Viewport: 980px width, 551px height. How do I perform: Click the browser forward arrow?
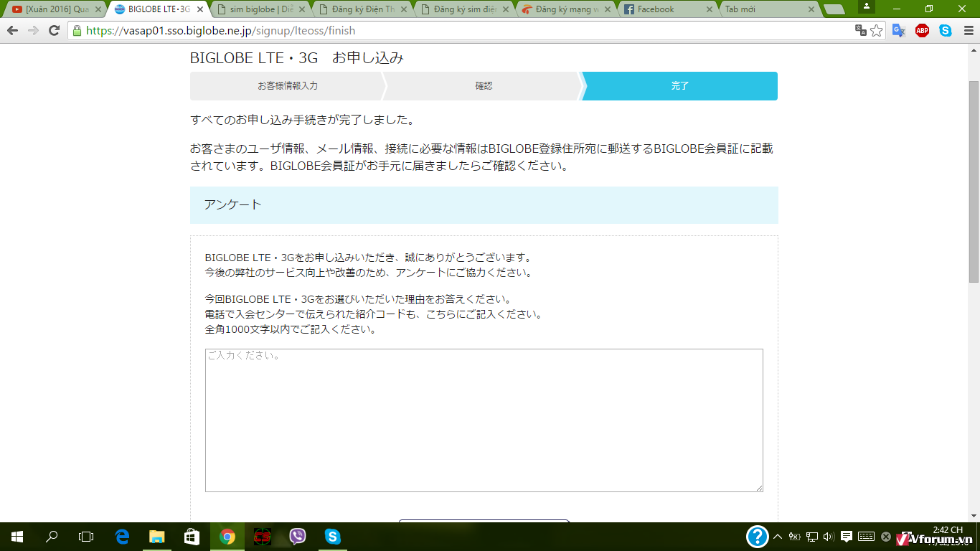[33, 31]
